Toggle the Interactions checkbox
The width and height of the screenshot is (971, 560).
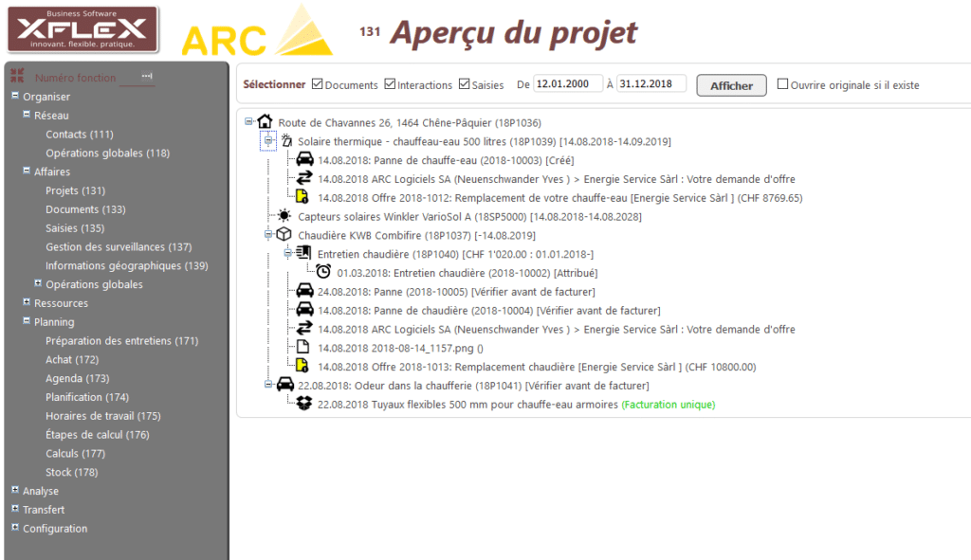pyautogui.click(x=390, y=83)
